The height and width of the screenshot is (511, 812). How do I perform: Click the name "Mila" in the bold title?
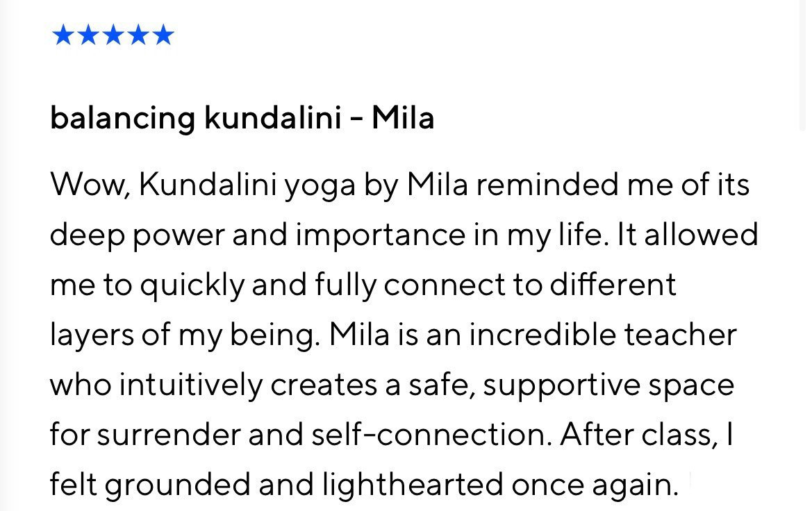point(403,118)
